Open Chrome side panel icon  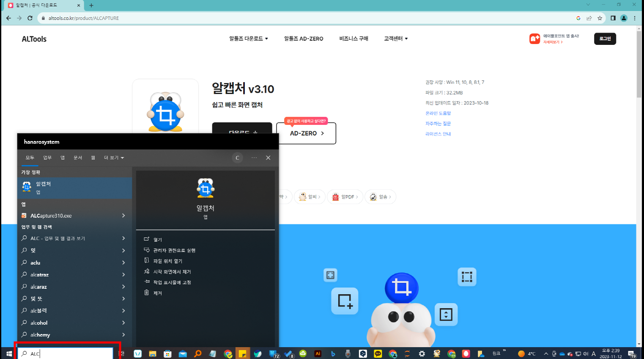tap(613, 18)
